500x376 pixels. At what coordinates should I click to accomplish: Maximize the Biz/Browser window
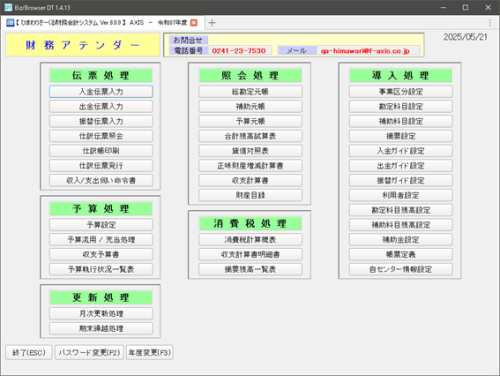click(x=465, y=7)
